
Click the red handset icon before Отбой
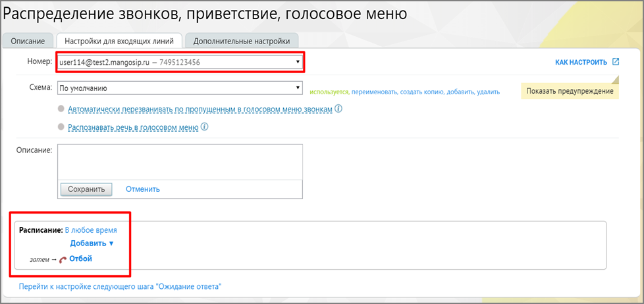pos(63,260)
